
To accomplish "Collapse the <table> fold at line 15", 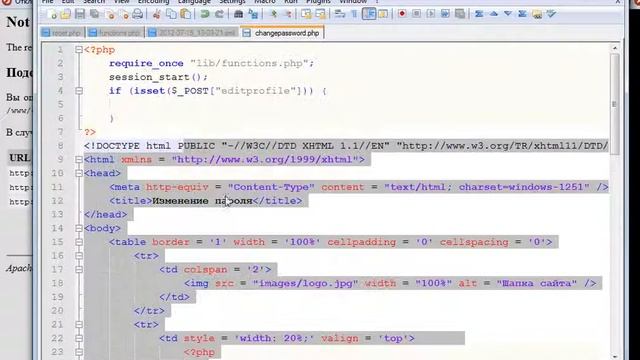I will tap(79, 242).
